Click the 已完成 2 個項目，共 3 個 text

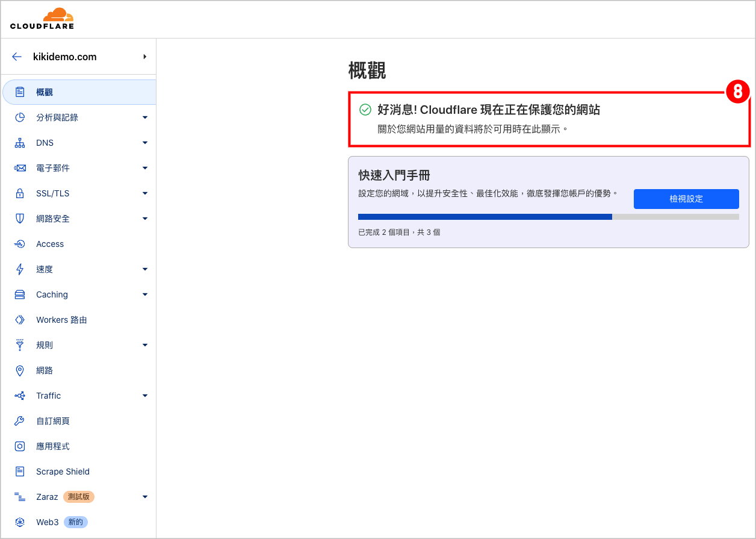[399, 232]
